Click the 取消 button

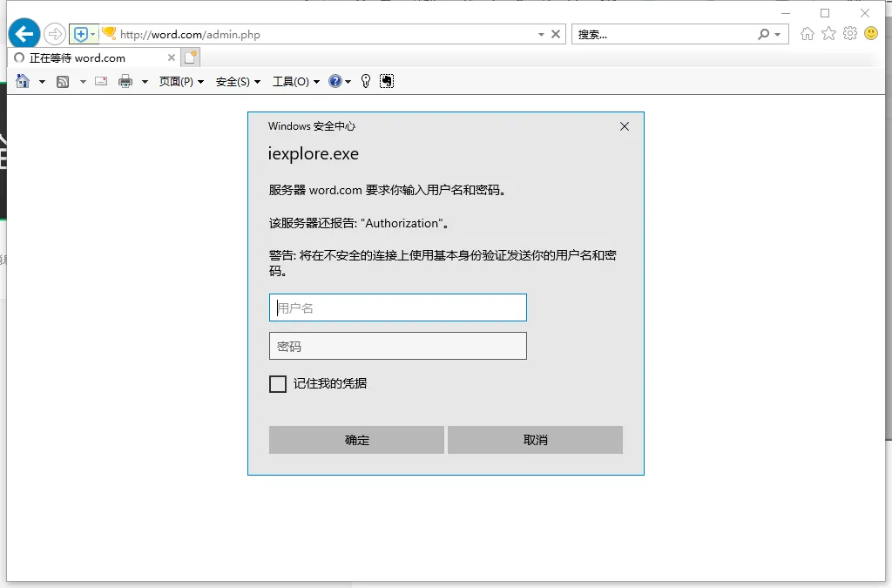535,440
